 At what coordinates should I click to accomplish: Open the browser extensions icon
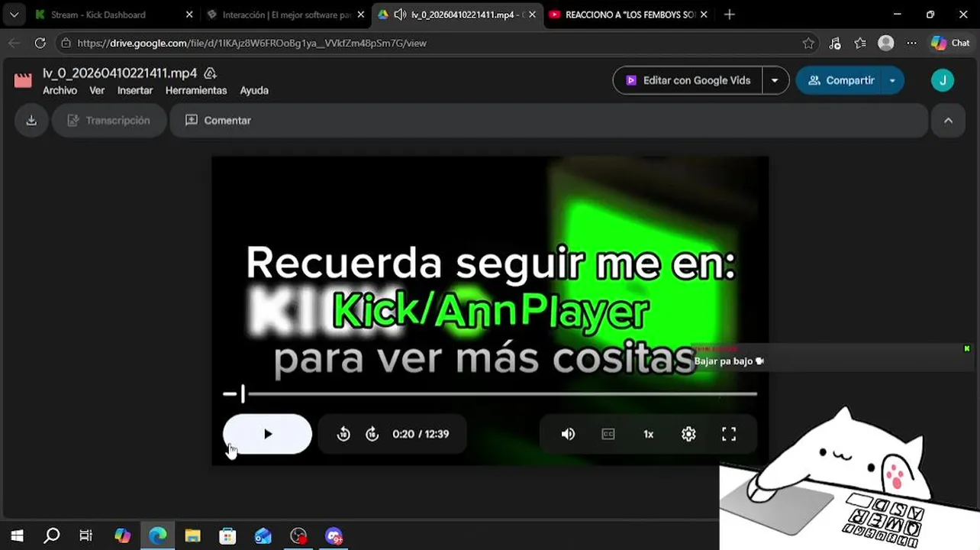tap(835, 44)
